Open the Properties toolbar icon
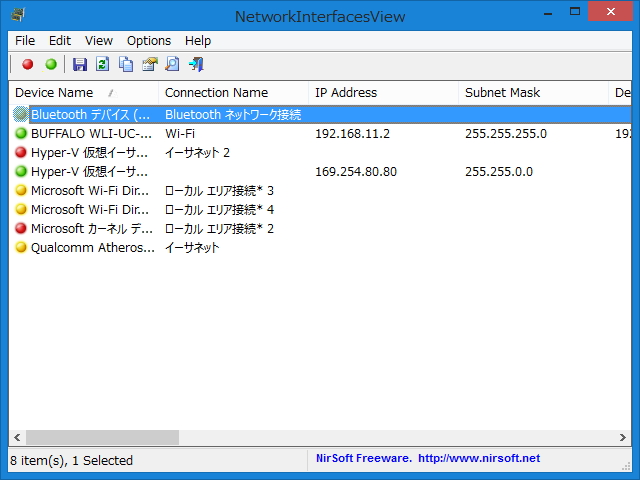Image resolution: width=640 pixels, height=480 pixels. pyautogui.click(x=149, y=64)
